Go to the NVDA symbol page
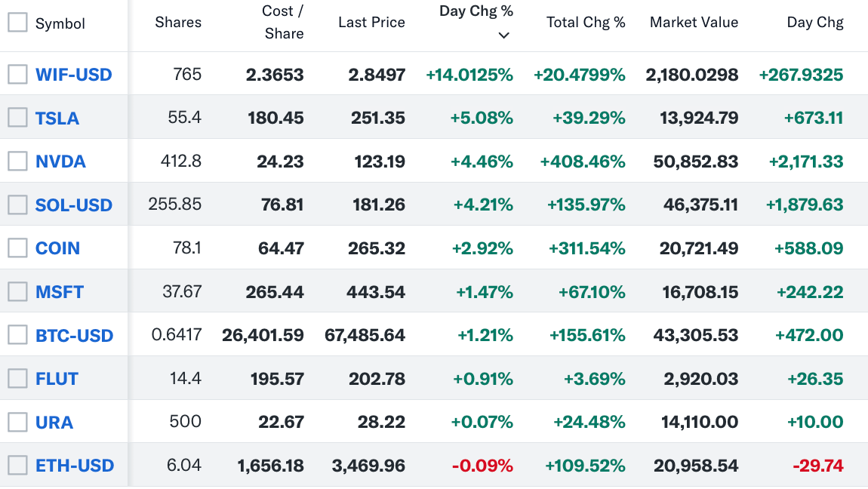This screenshot has width=868, height=489. (60, 161)
